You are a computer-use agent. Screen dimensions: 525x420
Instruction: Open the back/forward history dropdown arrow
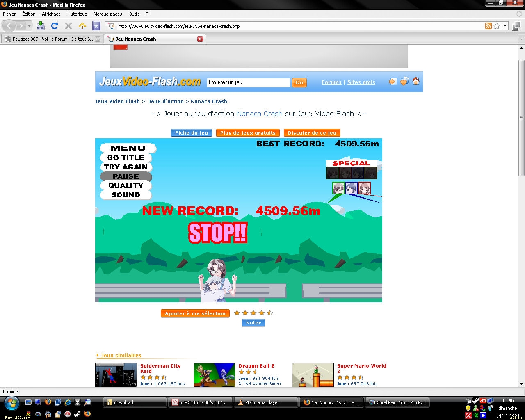pyautogui.click(x=29, y=26)
